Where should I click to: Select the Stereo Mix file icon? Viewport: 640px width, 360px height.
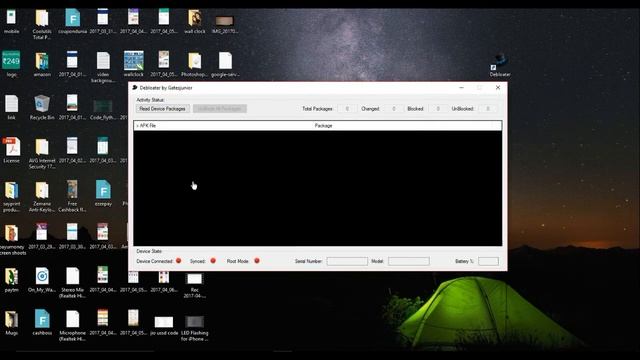[73, 282]
